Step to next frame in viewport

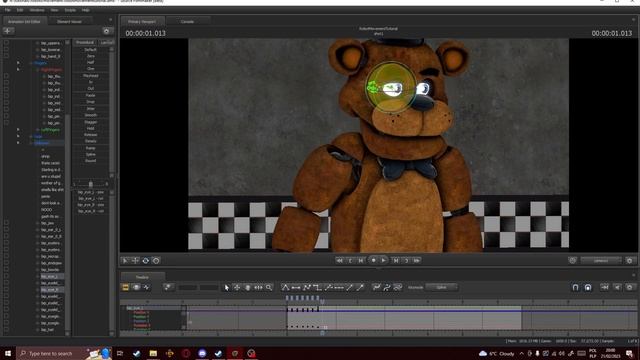(396, 260)
